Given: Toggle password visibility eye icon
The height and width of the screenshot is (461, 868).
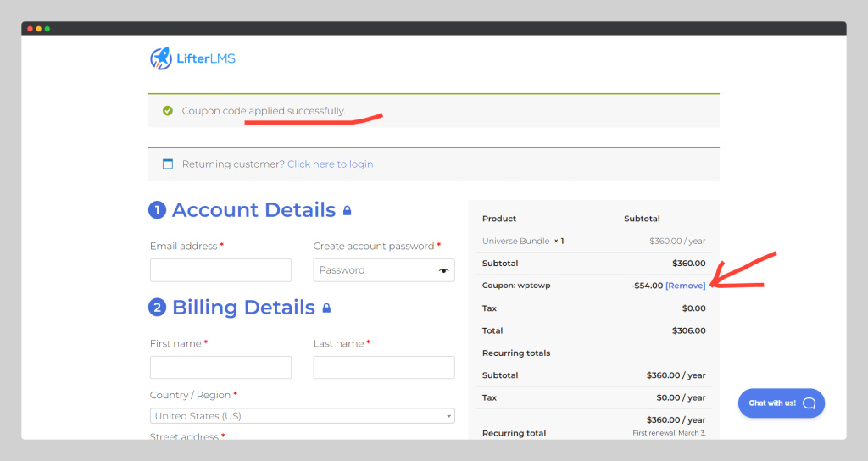Looking at the screenshot, I should pos(443,270).
